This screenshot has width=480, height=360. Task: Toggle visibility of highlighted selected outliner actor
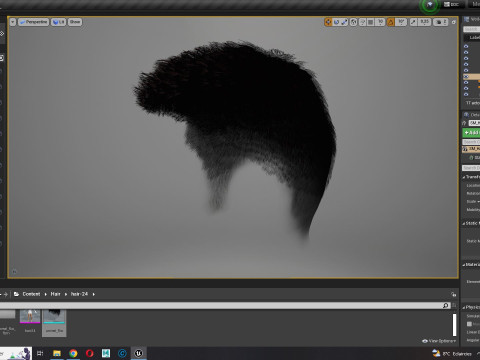(x=466, y=77)
